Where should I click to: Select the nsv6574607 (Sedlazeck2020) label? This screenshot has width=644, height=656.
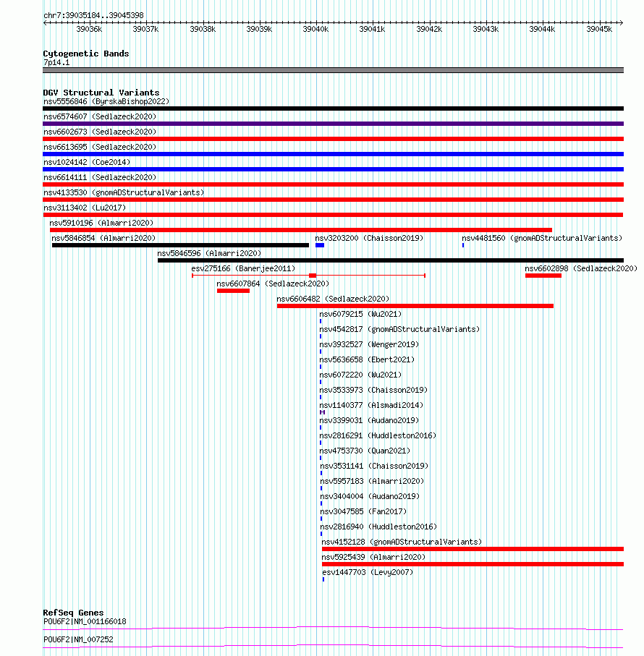(100, 116)
